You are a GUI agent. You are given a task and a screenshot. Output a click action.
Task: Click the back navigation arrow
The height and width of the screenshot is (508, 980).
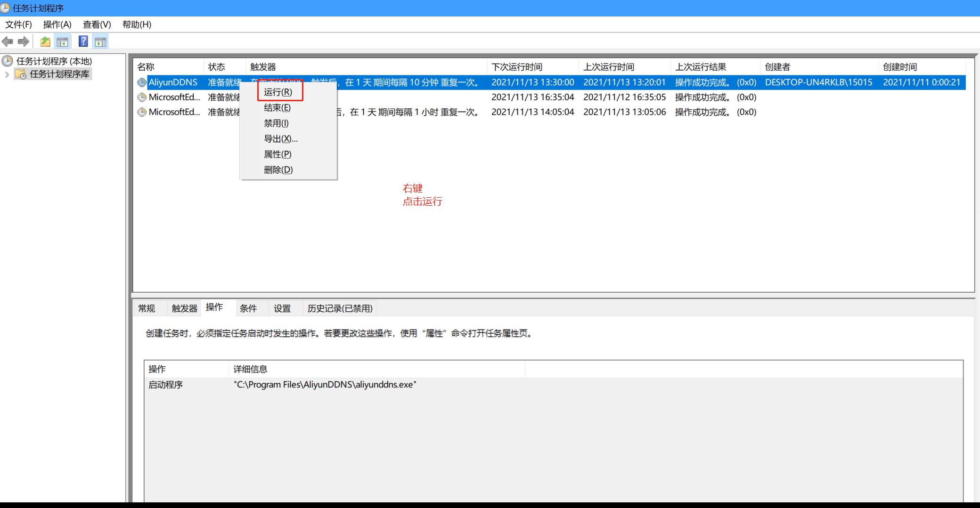(x=8, y=41)
